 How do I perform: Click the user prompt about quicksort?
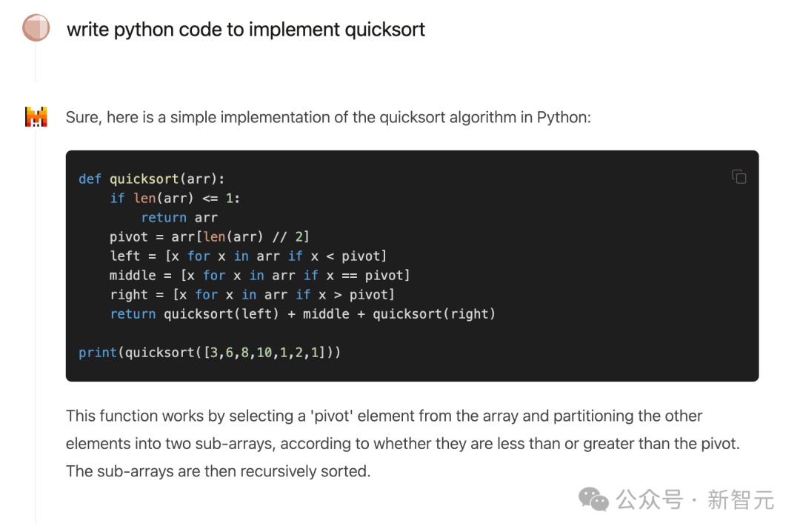(x=246, y=30)
